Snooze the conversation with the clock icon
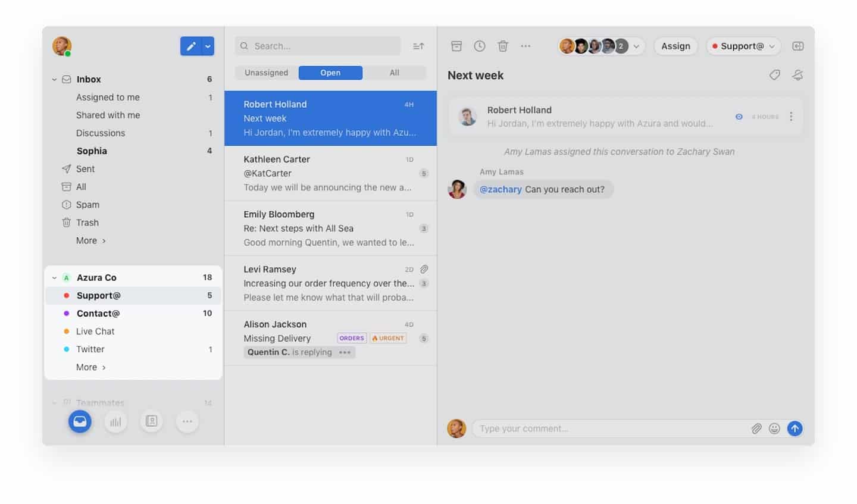This screenshot has width=857, height=504. pos(480,46)
